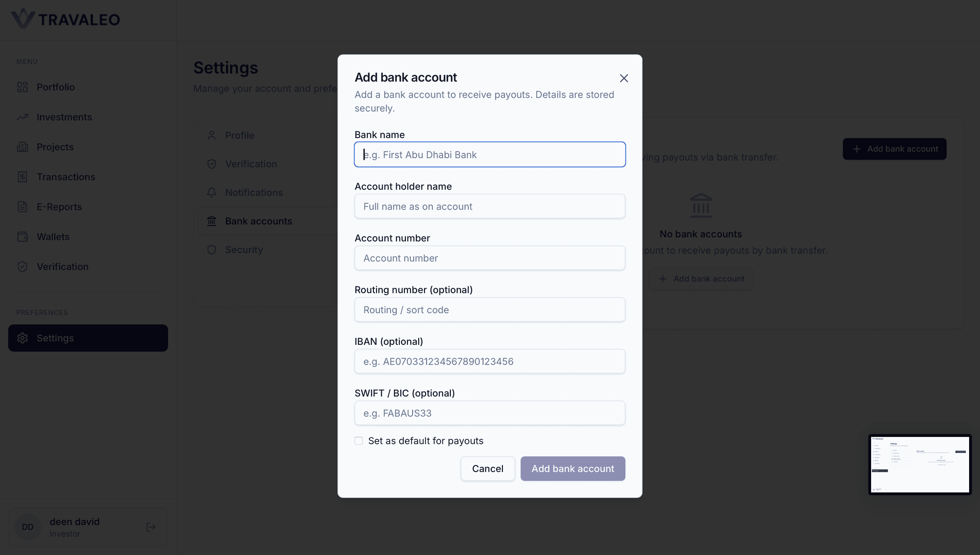The image size is (980, 555).
Task: Click the Bank name input field
Action: point(490,154)
